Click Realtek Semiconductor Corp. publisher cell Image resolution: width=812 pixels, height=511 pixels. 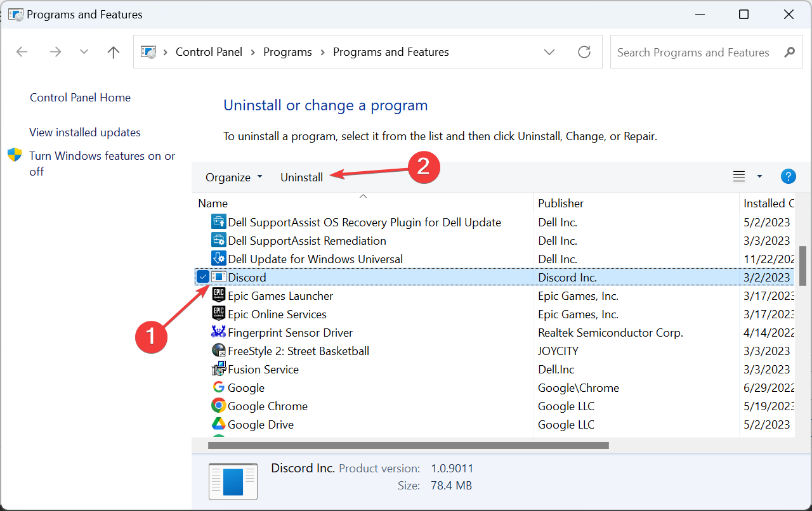[x=610, y=332]
